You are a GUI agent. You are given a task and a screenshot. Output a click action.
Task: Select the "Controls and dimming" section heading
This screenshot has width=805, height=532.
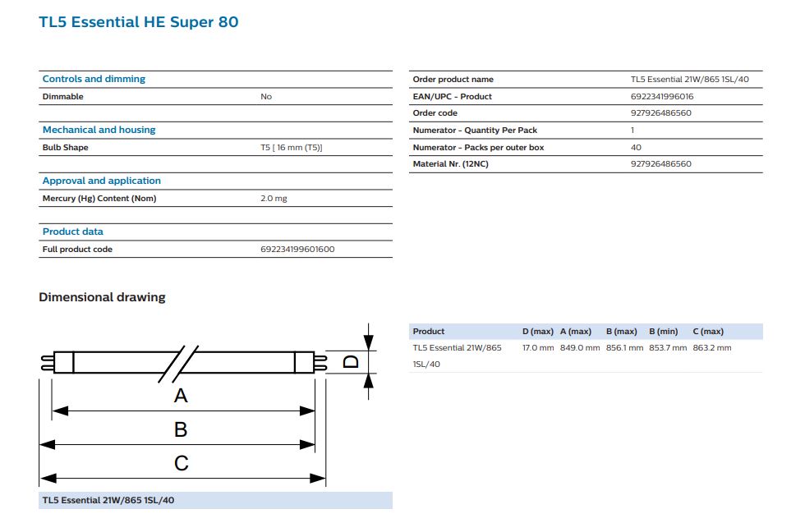coord(94,79)
